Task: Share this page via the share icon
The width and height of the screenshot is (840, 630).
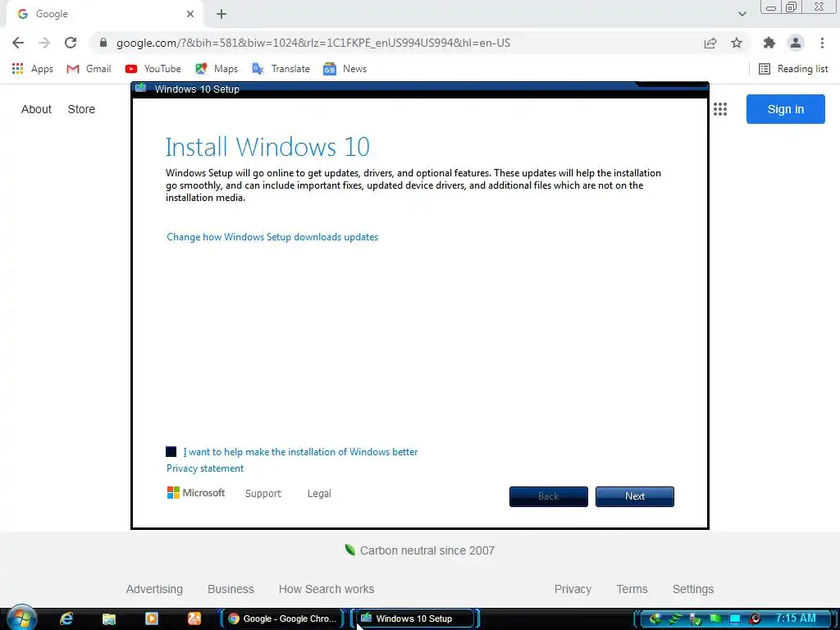Action: [x=710, y=43]
